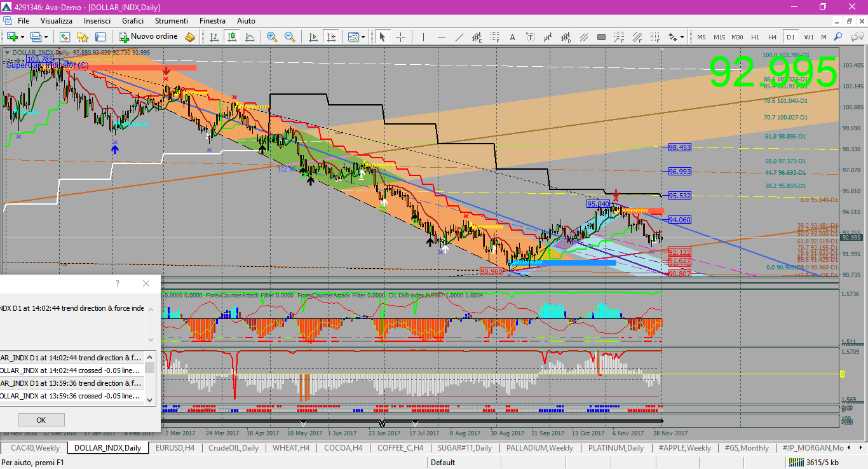This screenshot has height=469, width=868.
Task: Zoom in on the chart
Action: coord(272,37)
